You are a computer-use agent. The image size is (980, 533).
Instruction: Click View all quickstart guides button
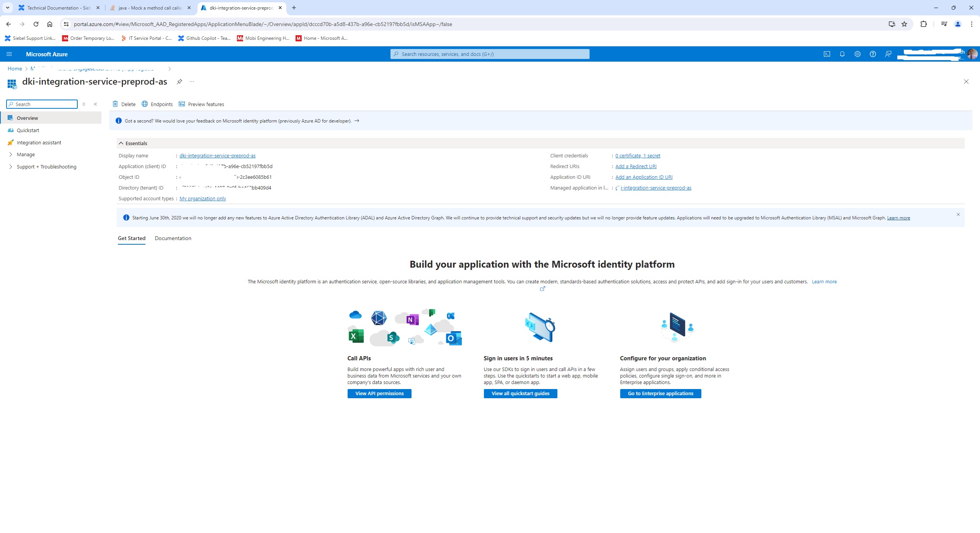tap(521, 394)
